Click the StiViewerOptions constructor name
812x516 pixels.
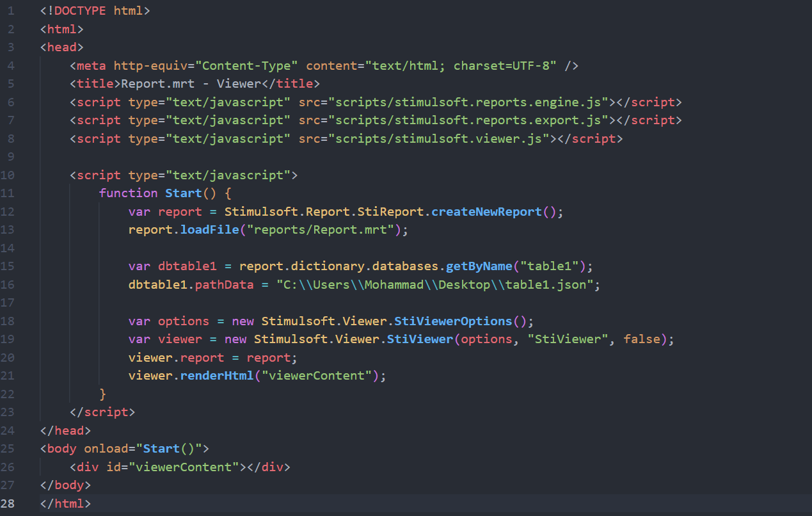(x=454, y=321)
